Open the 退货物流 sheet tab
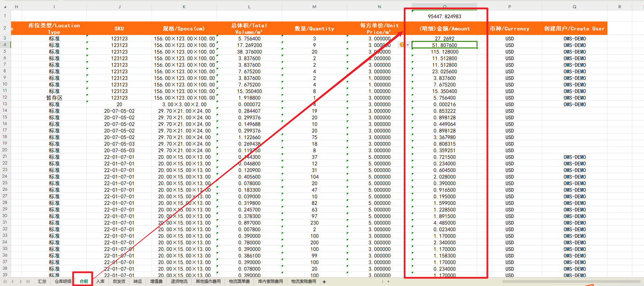This screenshot has height=286, width=644. click(x=179, y=281)
